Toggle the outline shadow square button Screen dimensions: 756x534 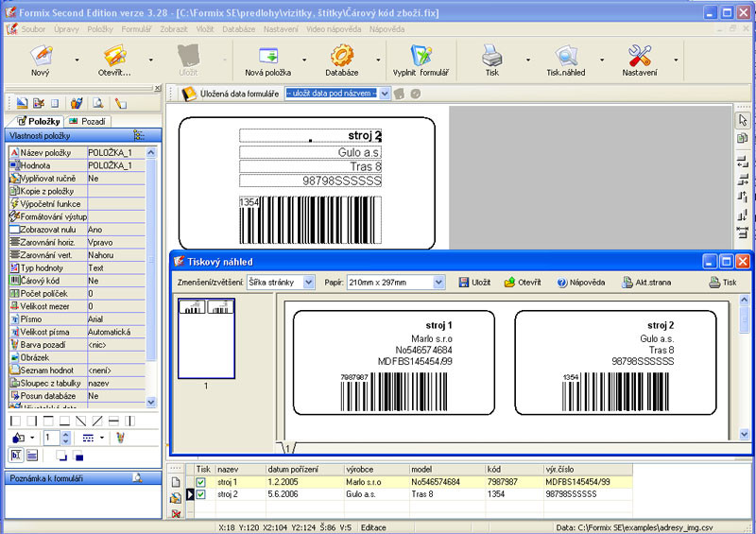[x=61, y=455]
